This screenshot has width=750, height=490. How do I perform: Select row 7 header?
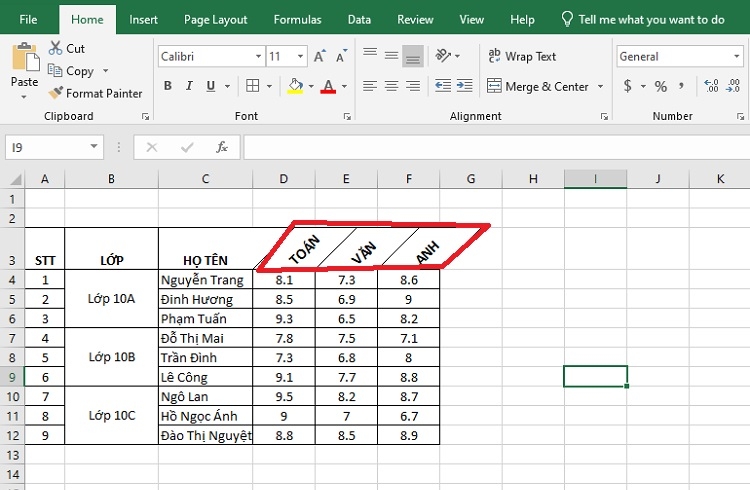12,338
